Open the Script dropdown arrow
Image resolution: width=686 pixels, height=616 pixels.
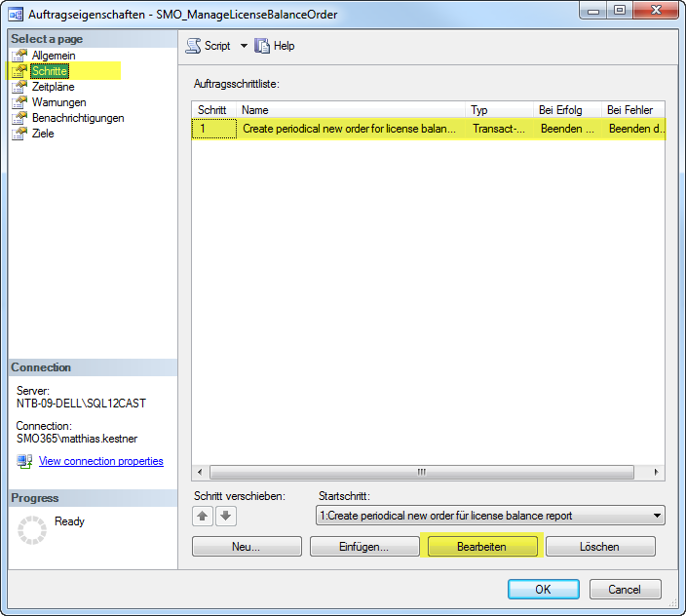(244, 46)
